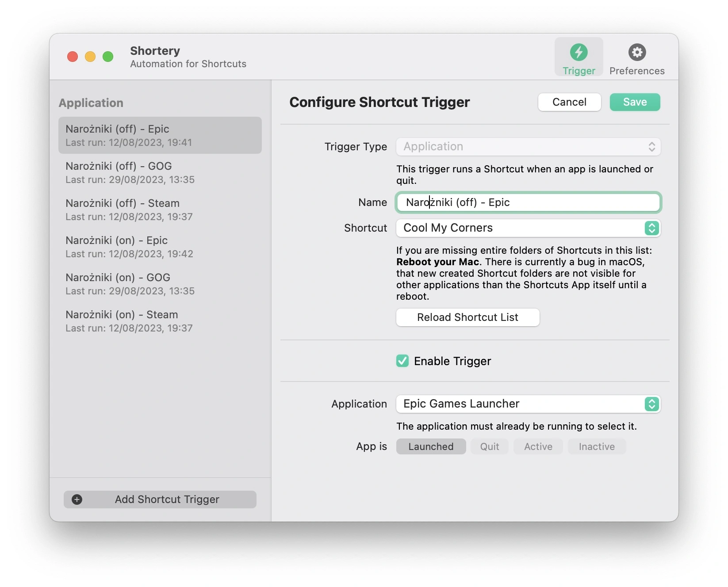Open the Application dropdown showing Epic Games Launcher
The width and height of the screenshot is (728, 587).
tap(529, 404)
